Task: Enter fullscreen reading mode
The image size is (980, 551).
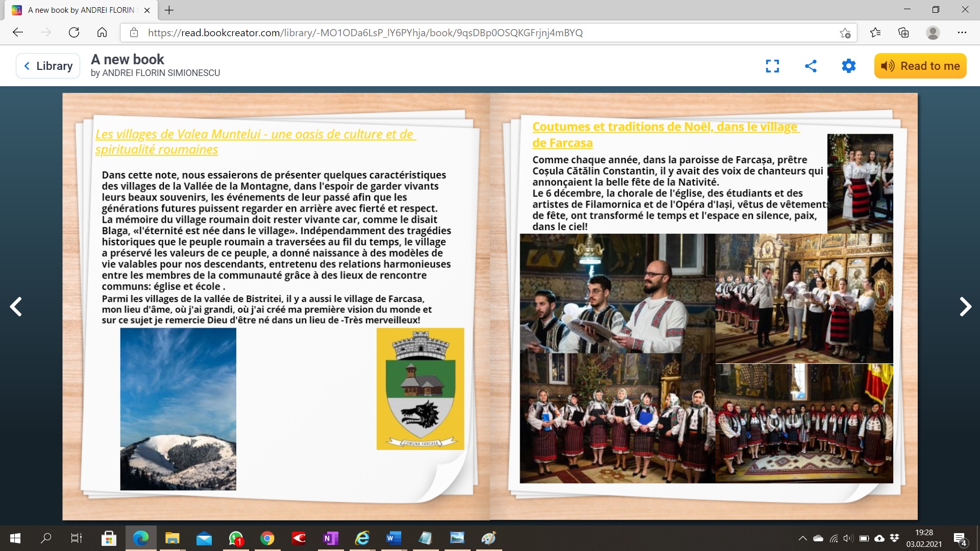Action: point(772,66)
